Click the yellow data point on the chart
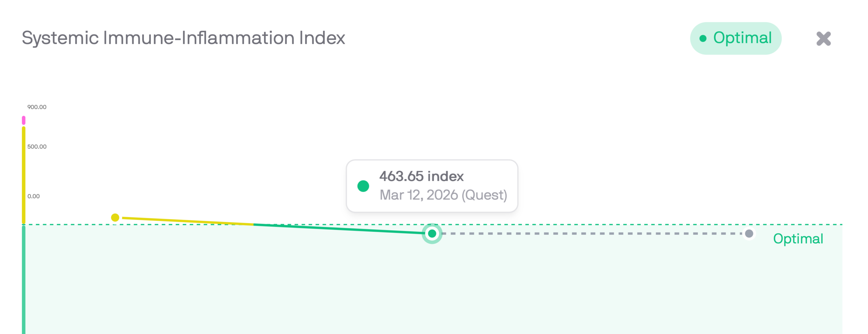The height and width of the screenshot is (334, 868). coord(116,217)
